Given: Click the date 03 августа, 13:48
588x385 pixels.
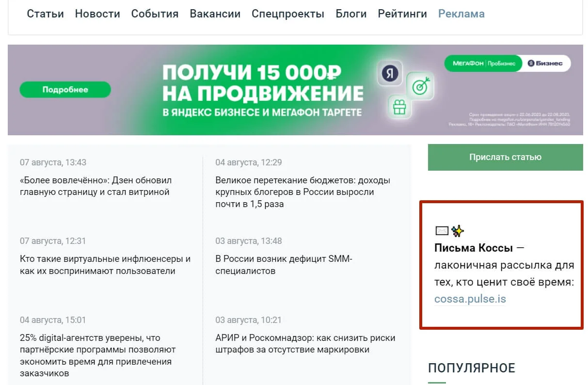Looking at the screenshot, I should [248, 241].
